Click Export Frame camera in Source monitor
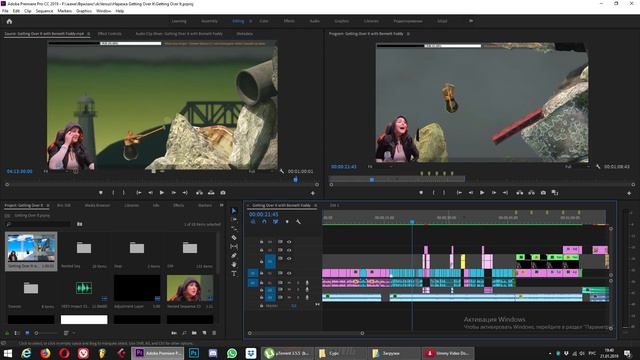Screen dimensions: 640x360 tap(223, 193)
